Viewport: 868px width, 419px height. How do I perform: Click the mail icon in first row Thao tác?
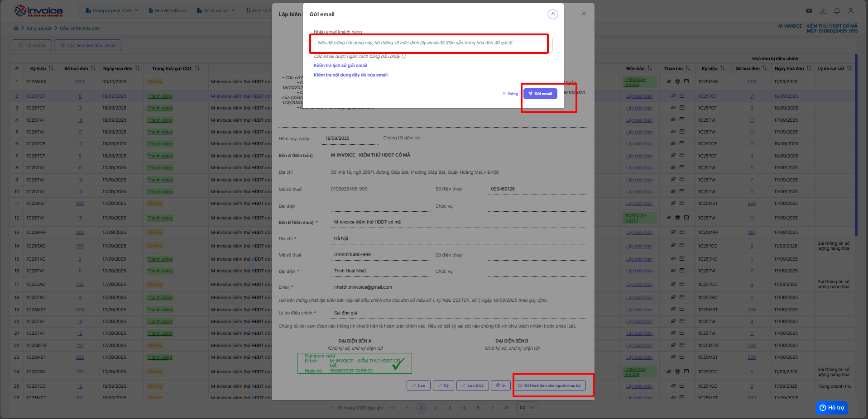point(686,82)
